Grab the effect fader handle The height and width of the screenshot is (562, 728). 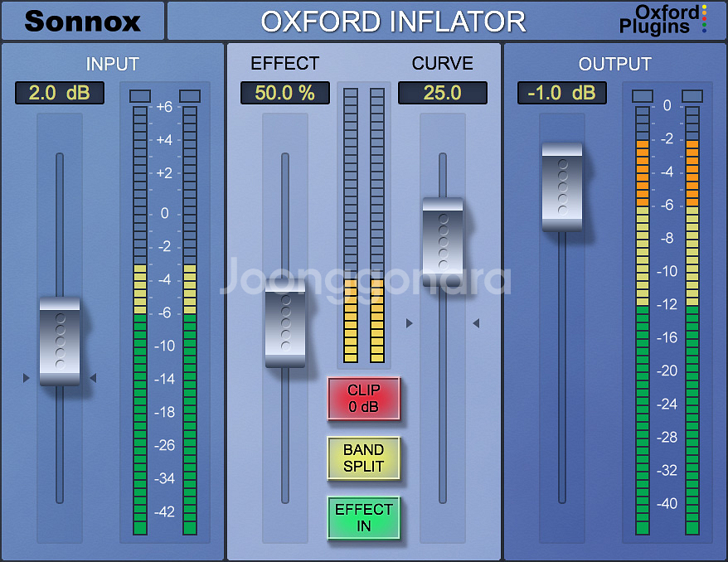(x=285, y=324)
